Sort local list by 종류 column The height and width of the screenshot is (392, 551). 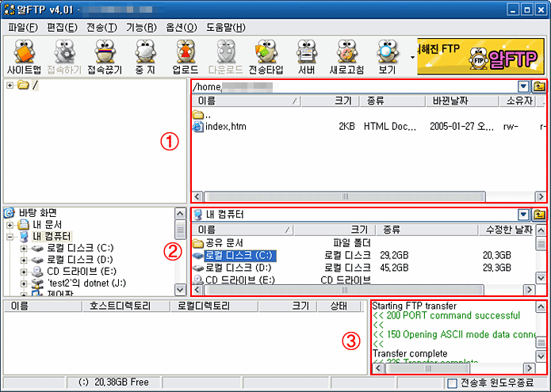[x=427, y=230]
